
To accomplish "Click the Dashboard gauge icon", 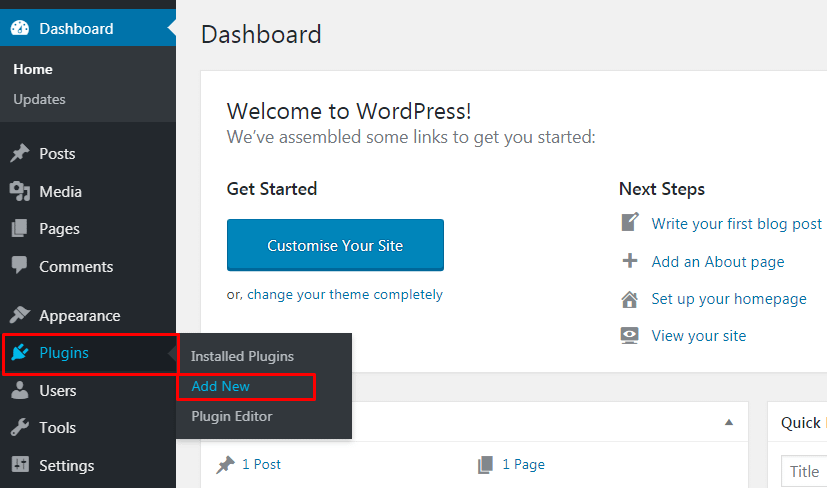I will pos(20,28).
